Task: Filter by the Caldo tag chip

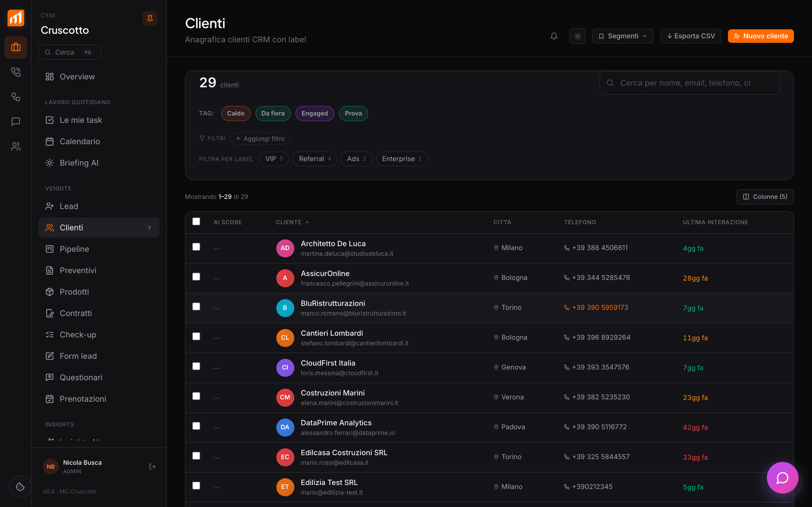Action: point(235,113)
